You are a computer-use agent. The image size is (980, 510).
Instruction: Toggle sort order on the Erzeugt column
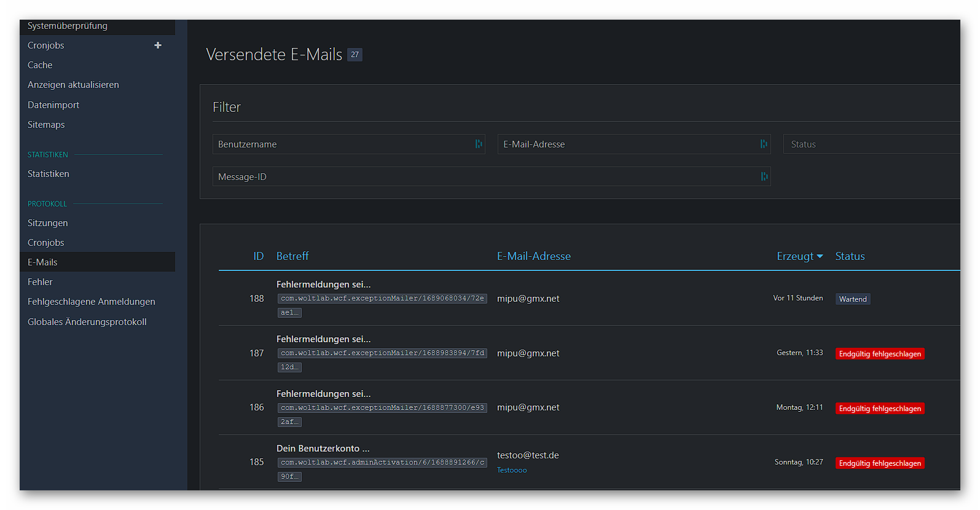click(799, 256)
